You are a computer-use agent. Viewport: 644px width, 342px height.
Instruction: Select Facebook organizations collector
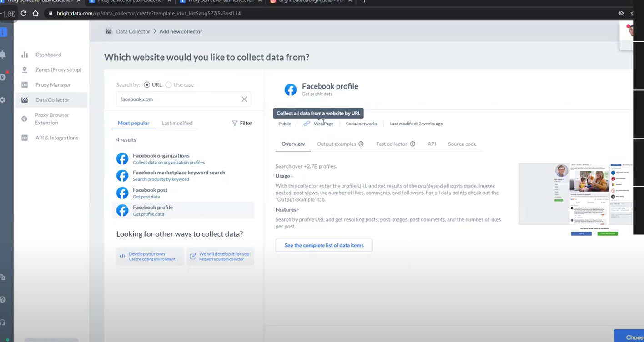coord(183,159)
